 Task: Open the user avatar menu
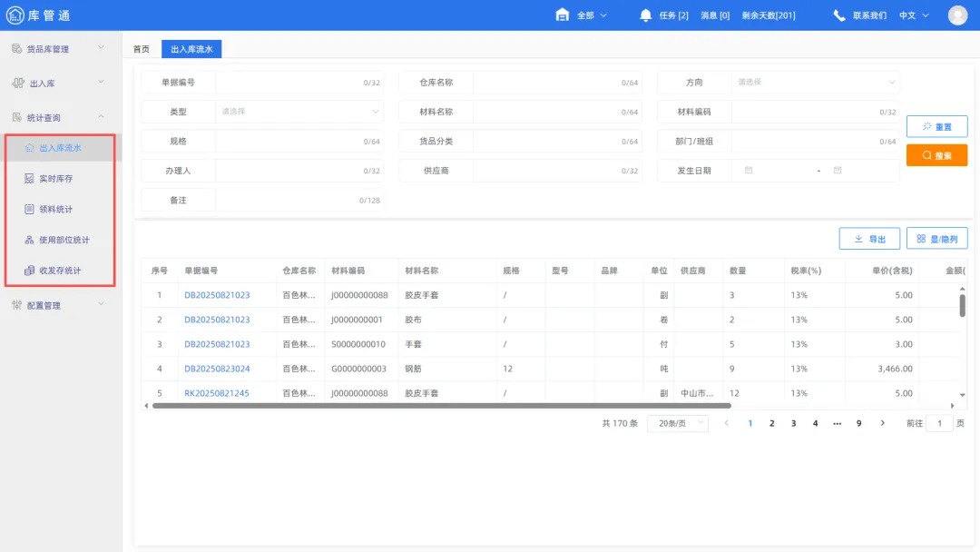pyautogui.click(x=957, y=15)
